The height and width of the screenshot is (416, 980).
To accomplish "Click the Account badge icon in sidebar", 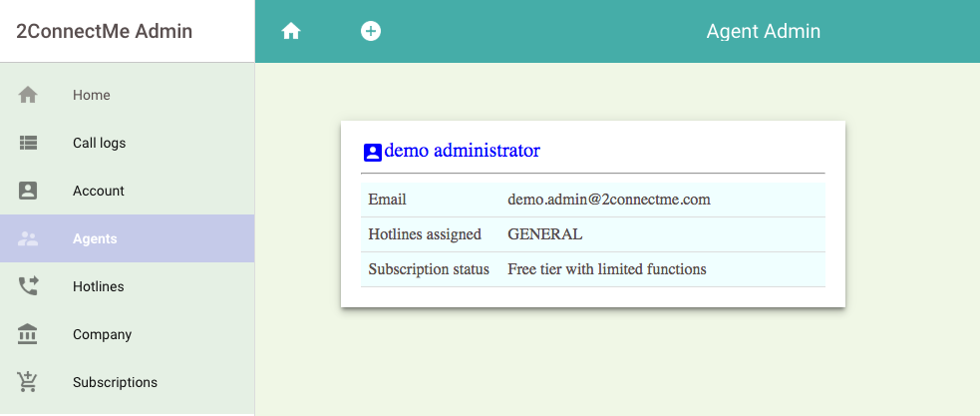I will [x=28, y=191].
